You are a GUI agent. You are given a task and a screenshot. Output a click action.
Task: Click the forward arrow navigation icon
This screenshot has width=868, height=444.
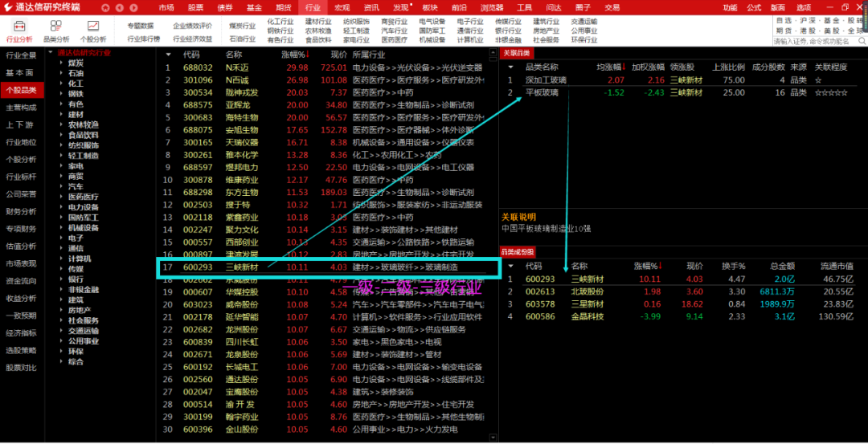[133, 8]
